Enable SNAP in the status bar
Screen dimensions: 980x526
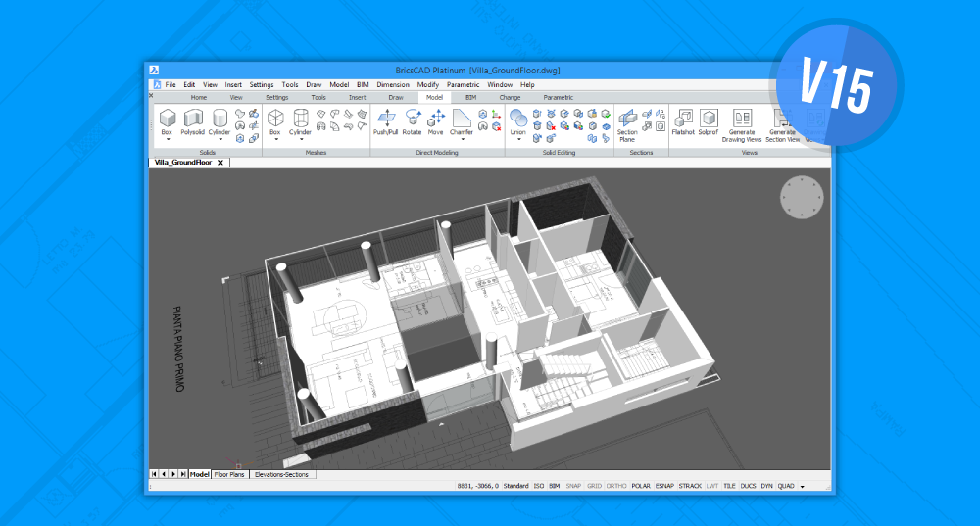click(x=572, y=486)
